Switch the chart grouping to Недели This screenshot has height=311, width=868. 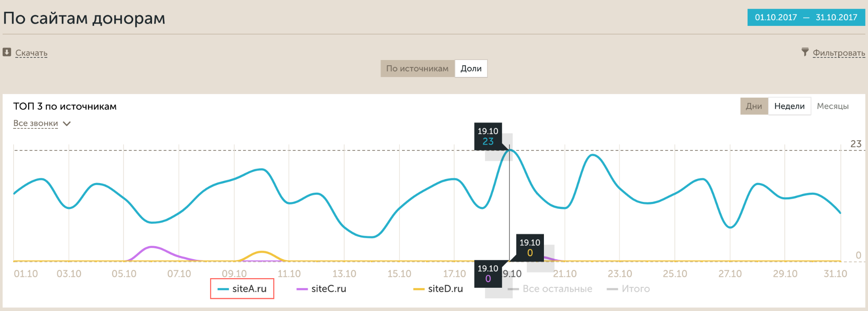[789, 106]
